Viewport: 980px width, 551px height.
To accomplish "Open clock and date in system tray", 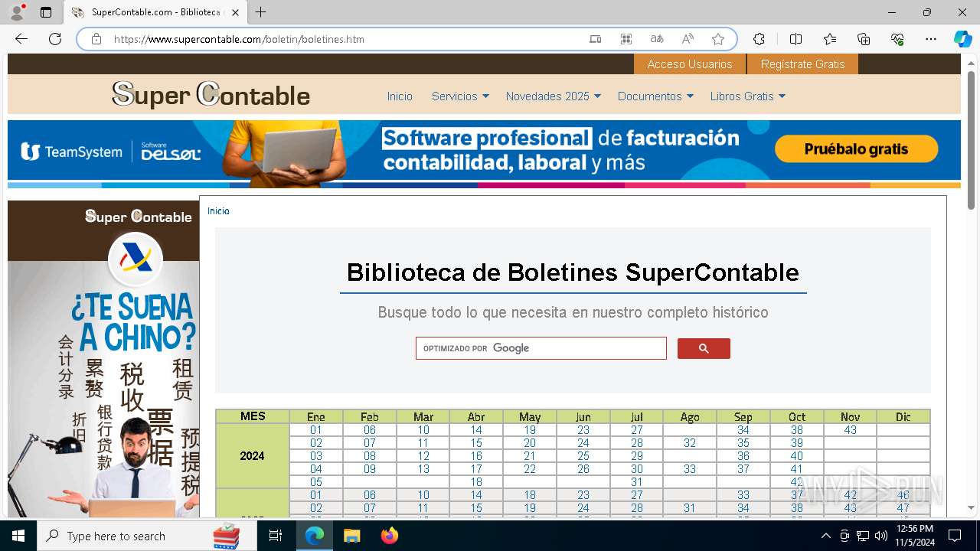I will (915, 536).
